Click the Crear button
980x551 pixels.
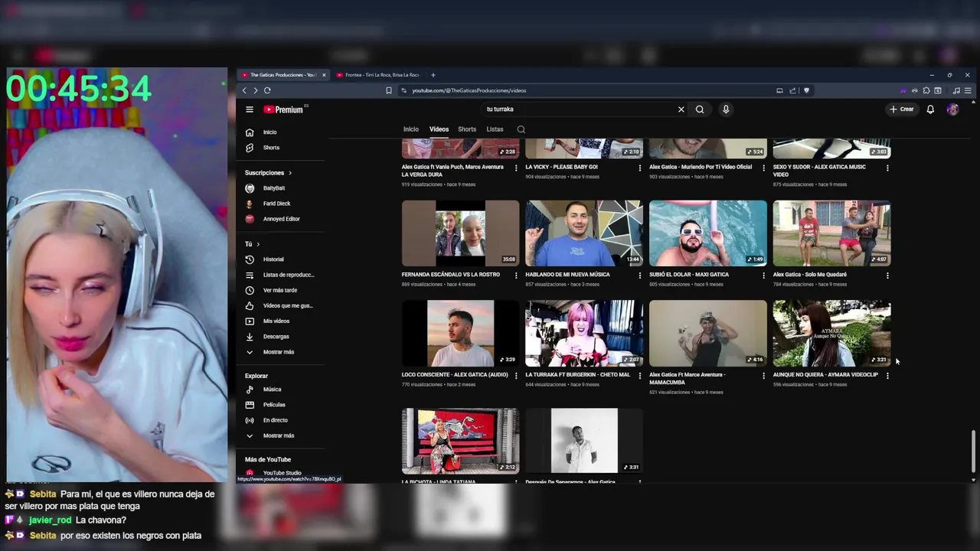pyautogui.click(x=902, y=109)
